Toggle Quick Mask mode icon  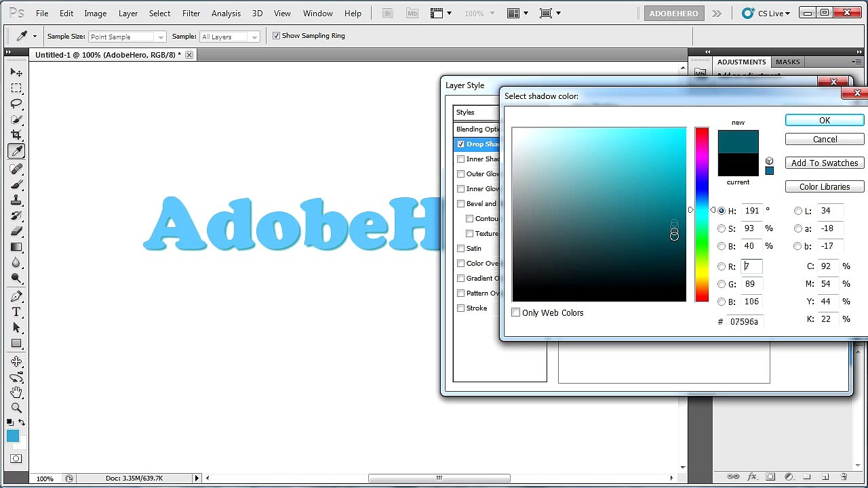click(x=16, y=459)
